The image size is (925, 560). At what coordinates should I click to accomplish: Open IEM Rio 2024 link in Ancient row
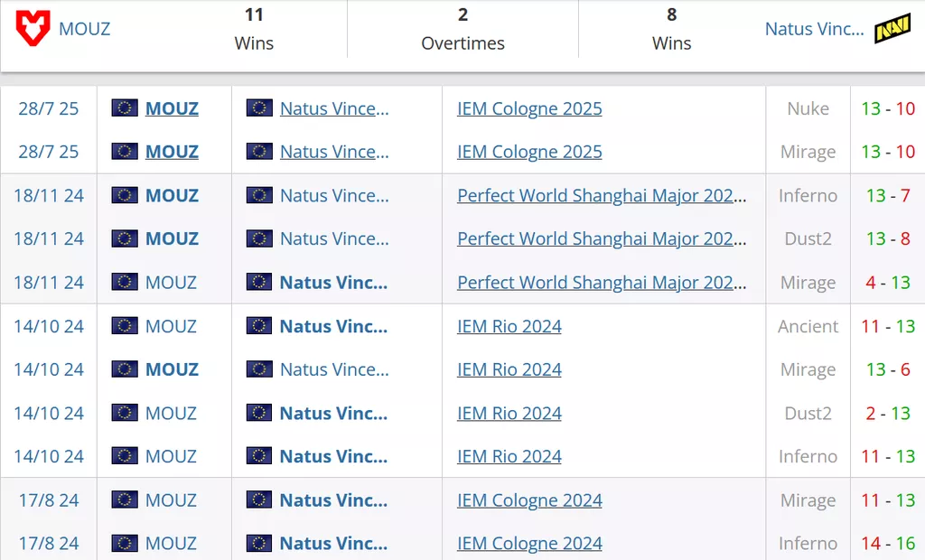pyautogui.click(x=509, y=326)
